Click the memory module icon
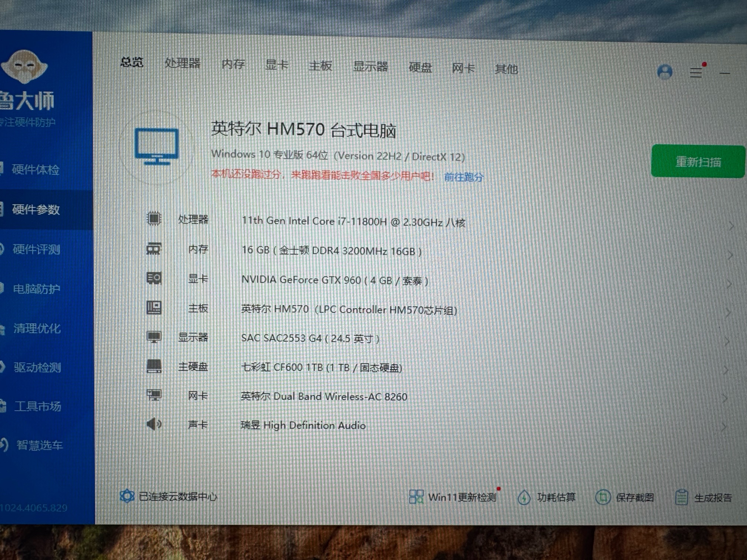The image size is (747, 560). (x=154, y=249)
